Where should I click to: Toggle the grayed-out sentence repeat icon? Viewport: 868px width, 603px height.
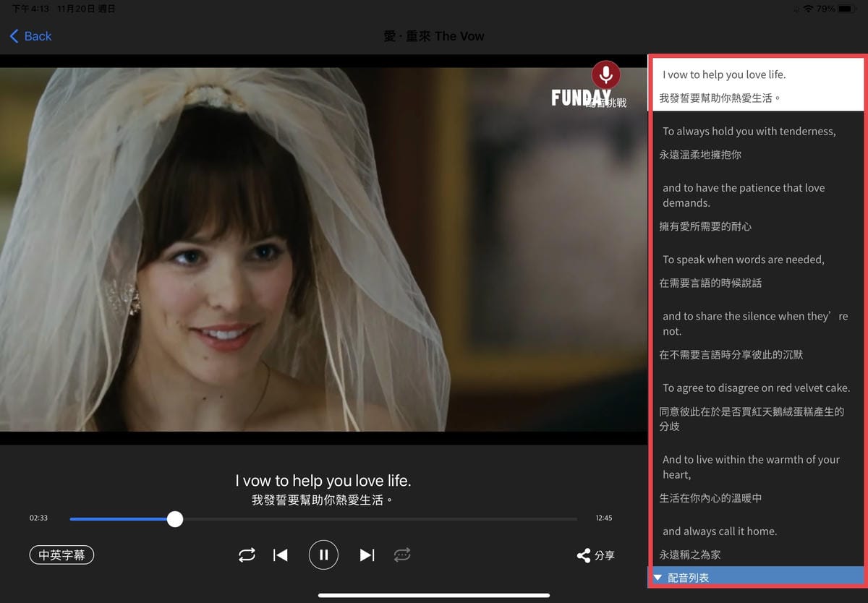coord(402,555)
